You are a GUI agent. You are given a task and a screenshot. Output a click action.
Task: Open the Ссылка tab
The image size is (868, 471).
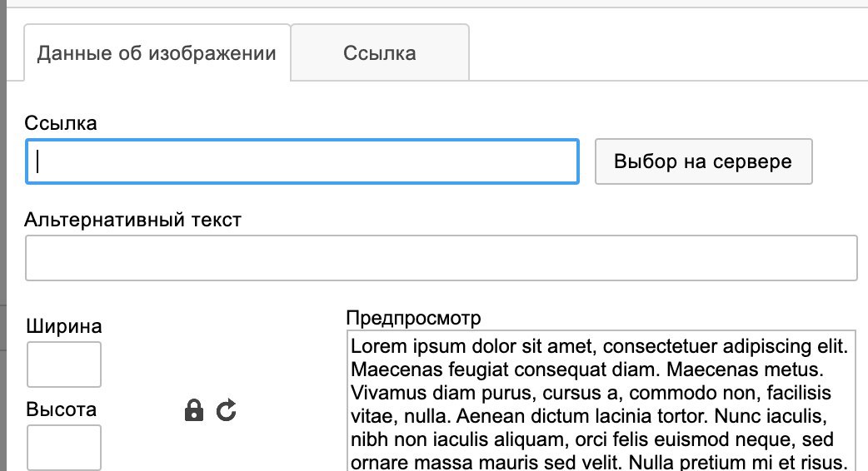pyautogui.click(x=380, y=53)
